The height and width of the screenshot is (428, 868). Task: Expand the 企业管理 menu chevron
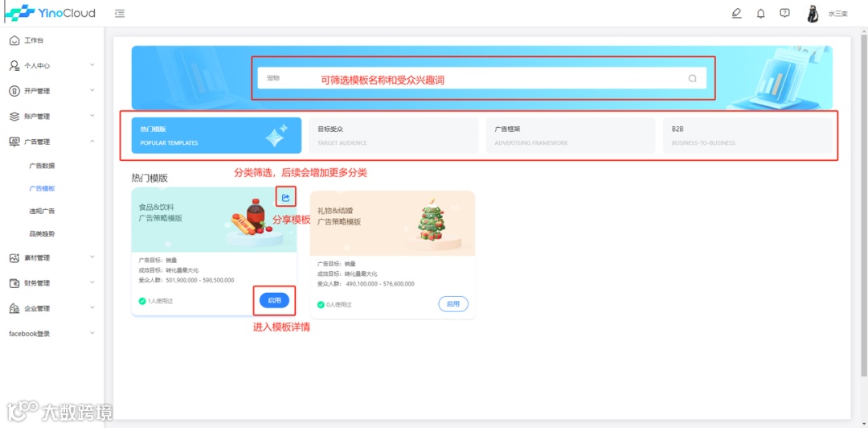pos(92,307)
